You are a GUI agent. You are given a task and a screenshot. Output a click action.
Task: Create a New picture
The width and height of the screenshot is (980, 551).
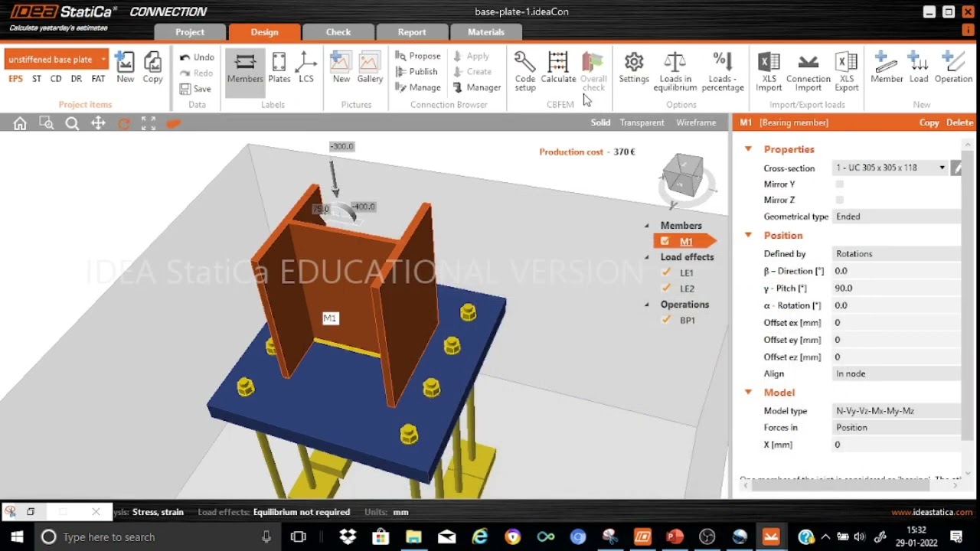pos(341,67)
